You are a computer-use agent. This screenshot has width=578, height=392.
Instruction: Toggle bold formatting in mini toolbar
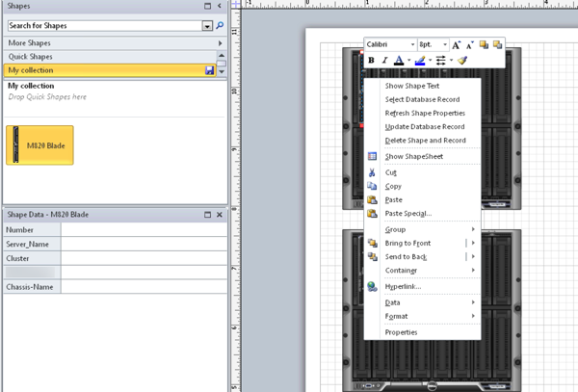371,60
